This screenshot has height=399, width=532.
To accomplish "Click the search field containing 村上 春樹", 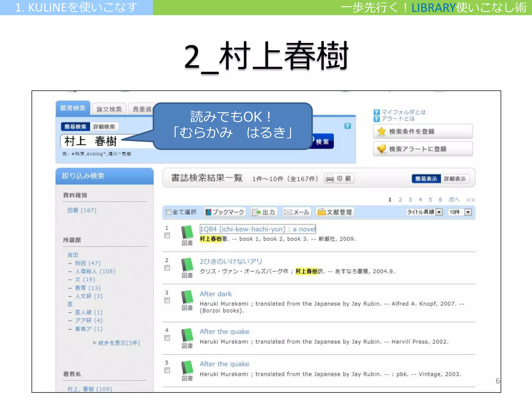I will 107,141.
